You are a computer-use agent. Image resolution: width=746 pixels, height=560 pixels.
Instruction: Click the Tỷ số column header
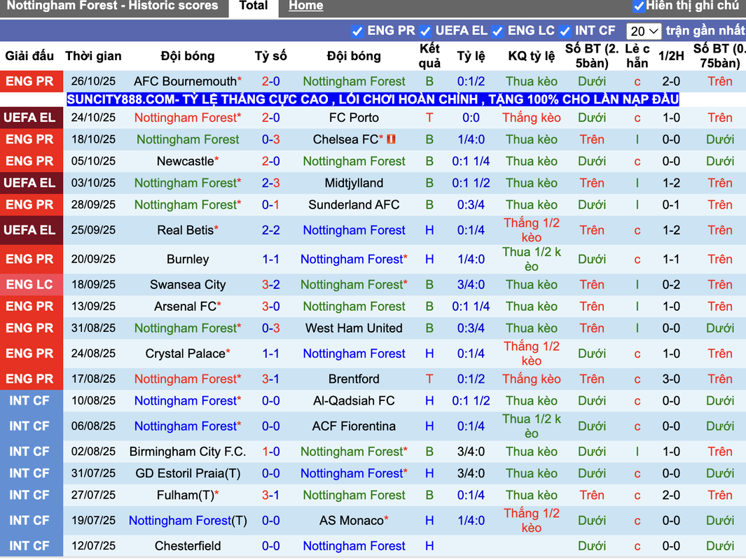coord(270,56)
